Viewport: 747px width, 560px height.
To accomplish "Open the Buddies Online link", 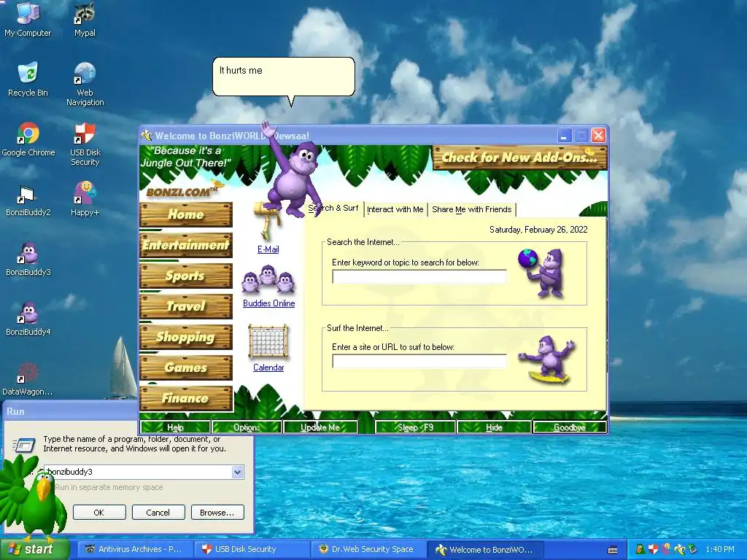I will point(268,303).
